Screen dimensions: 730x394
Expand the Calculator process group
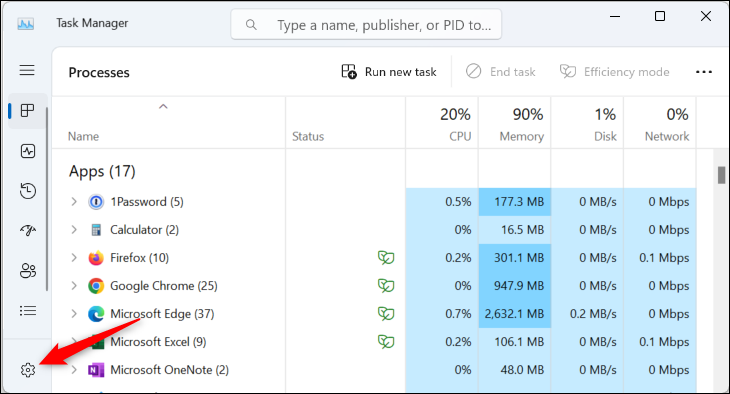74,230
